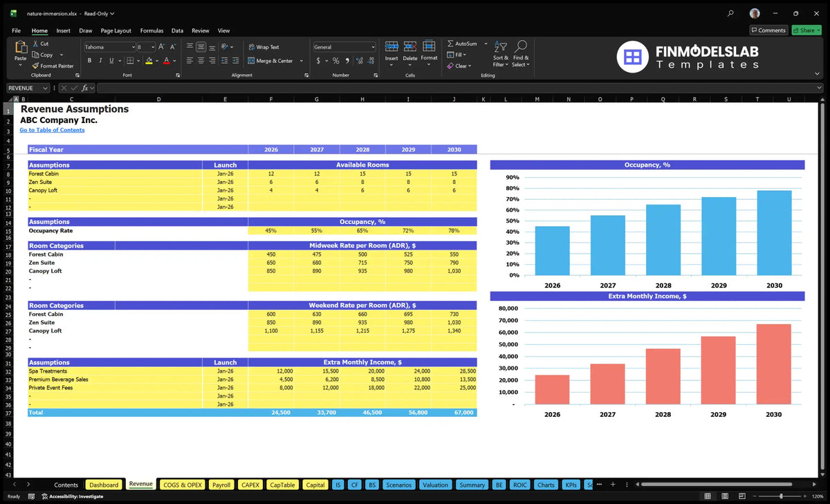The image size is (830, 504).
Task: Open Find & Select magnifier menu
Action: tap(521, 54)
